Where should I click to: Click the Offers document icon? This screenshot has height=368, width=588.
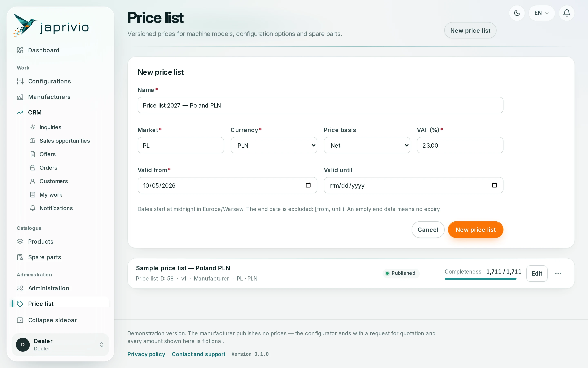(32, 154)
